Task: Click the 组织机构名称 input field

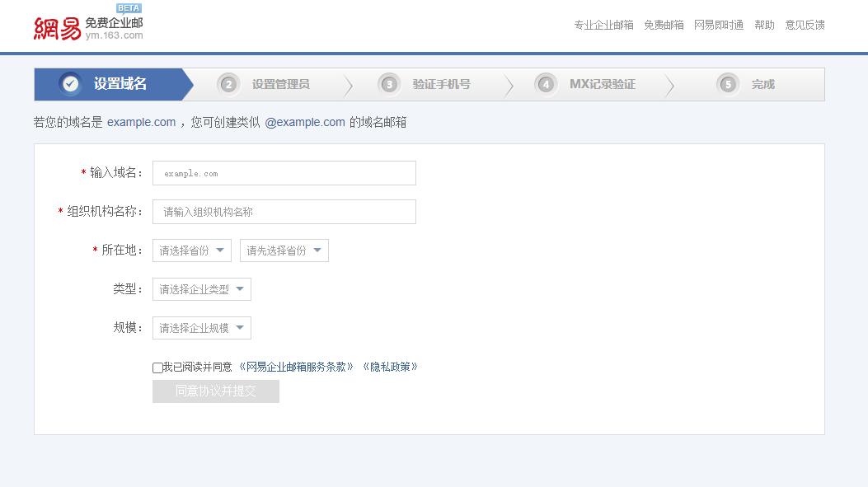Action: click(x=284, y=212)
